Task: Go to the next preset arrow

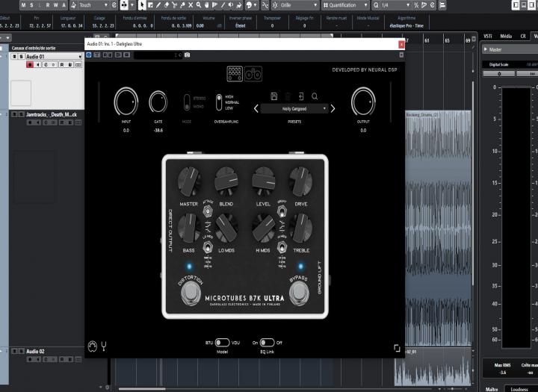Action: coord(333,109)
